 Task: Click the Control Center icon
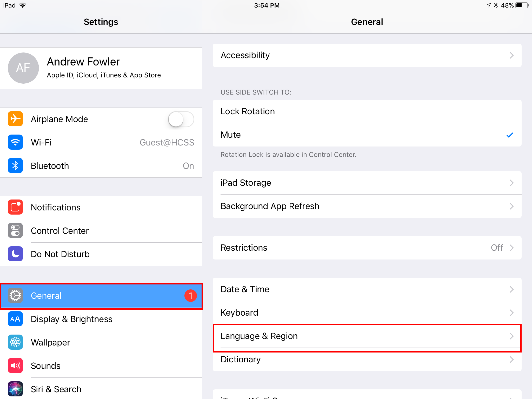click(x=15, y=231)
